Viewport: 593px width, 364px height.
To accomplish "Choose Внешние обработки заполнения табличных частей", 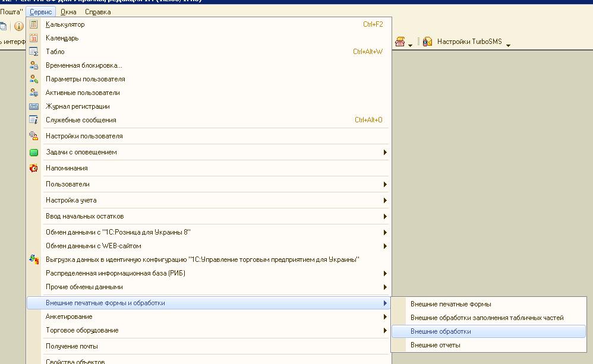I will (488, 318).
